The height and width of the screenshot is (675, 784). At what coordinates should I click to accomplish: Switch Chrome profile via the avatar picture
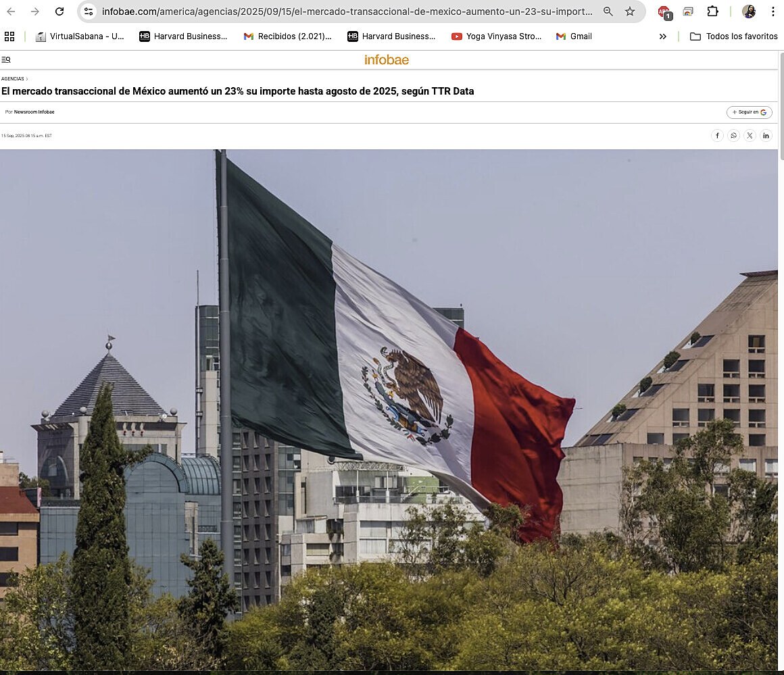pyautogui.click(x=748, y=11)
